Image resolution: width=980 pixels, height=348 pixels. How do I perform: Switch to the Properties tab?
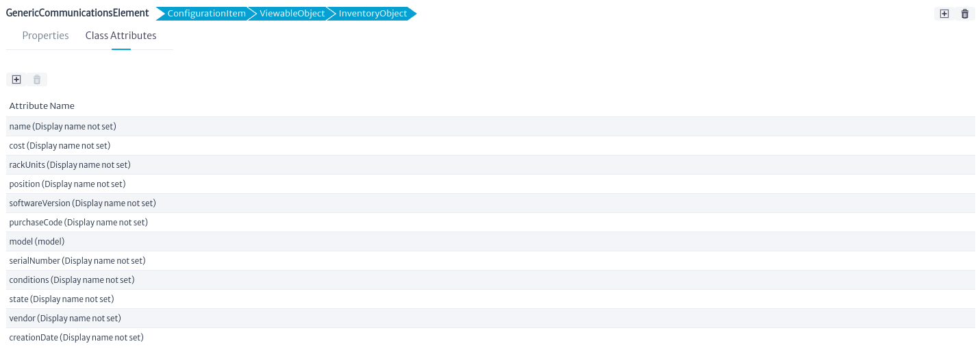[46, 36]
